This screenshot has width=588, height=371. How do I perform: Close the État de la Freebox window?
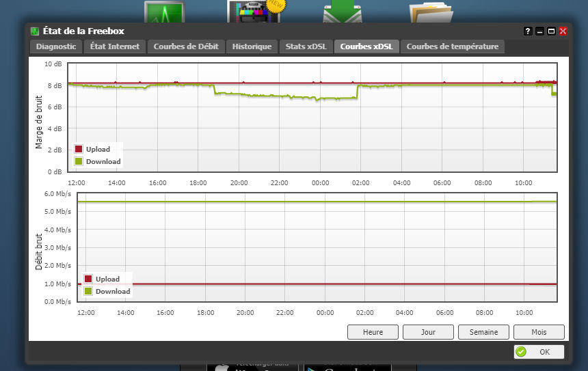click(563, 31)
